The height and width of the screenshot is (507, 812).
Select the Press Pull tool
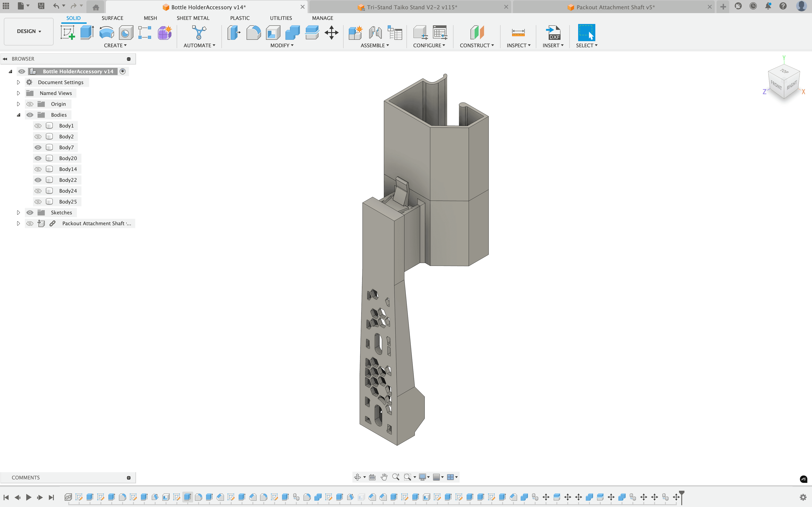[234, 33]
